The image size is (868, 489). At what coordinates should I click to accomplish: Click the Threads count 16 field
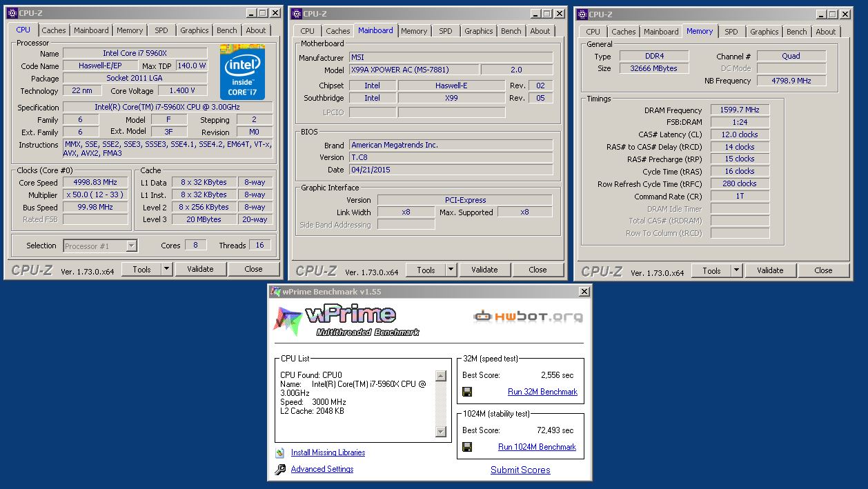pos(260,245)
